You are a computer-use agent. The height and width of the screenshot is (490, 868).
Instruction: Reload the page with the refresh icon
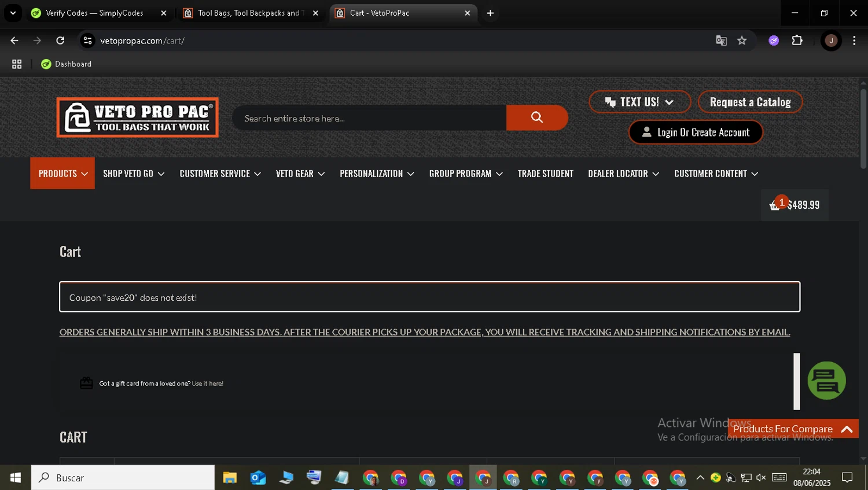coord(60,40)
